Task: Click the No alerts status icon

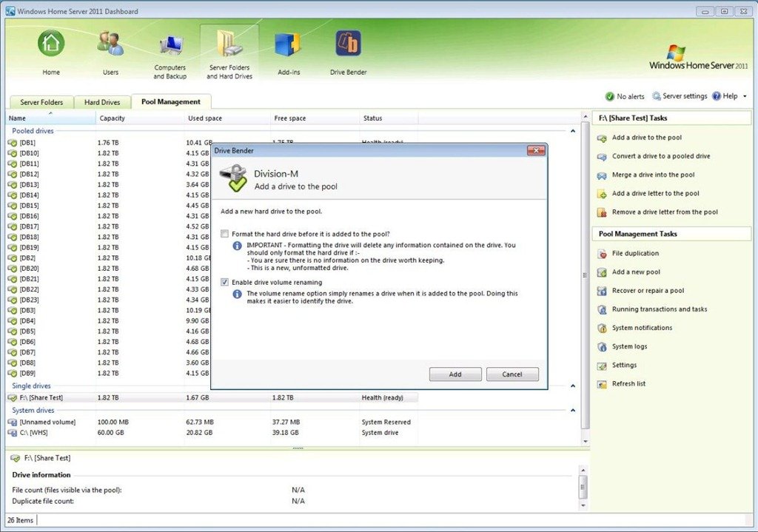Action: [610, 96]
